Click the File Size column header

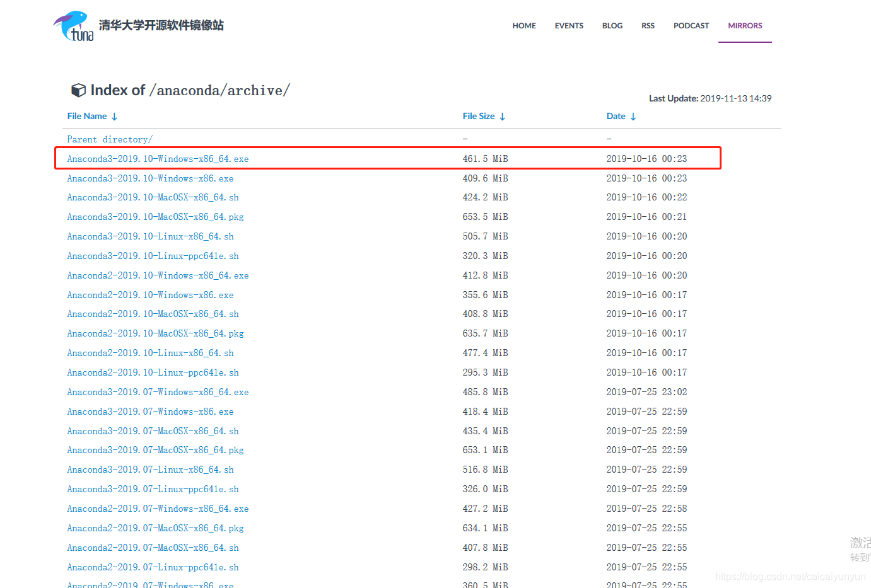pyautogui.click(x=479, y=116)
